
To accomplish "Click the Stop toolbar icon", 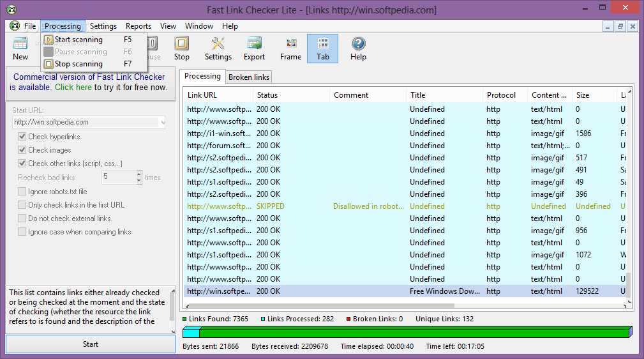I will 181,49.
